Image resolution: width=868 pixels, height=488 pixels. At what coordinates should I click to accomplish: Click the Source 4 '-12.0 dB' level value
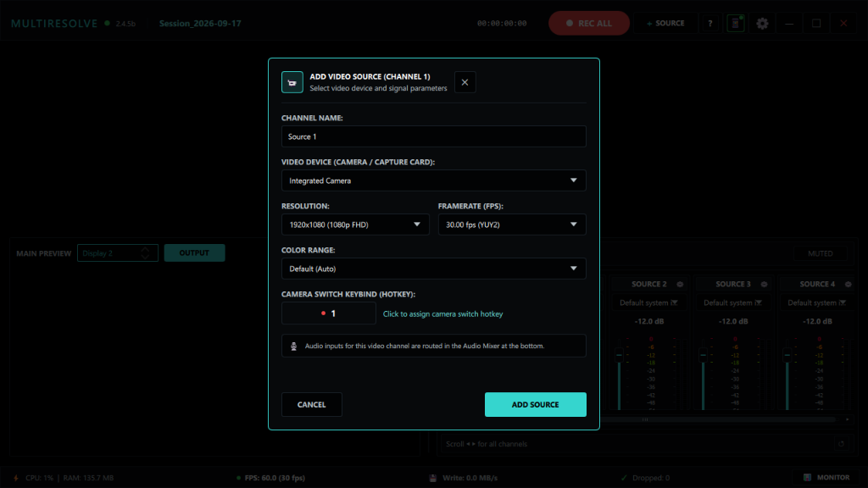pyautogui.click(x=817, y=321)
